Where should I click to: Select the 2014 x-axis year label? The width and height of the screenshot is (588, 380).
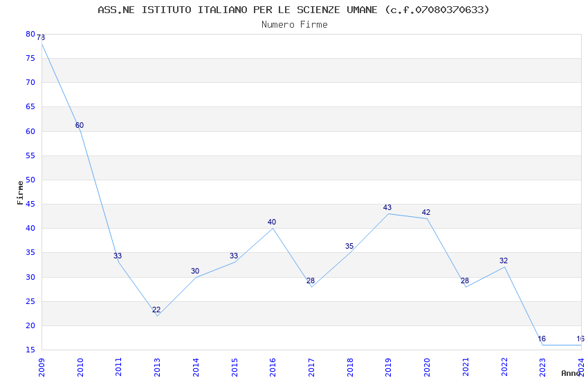click(x=196, y=368)
